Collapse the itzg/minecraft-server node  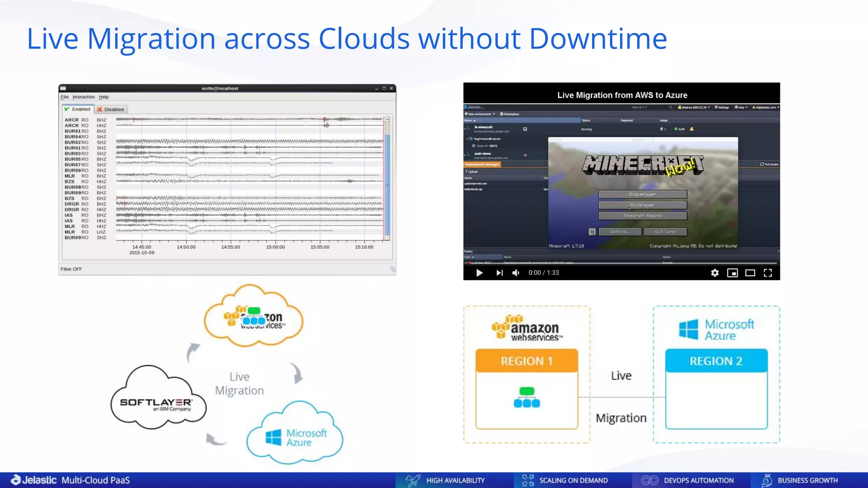[x=467, y=139]
